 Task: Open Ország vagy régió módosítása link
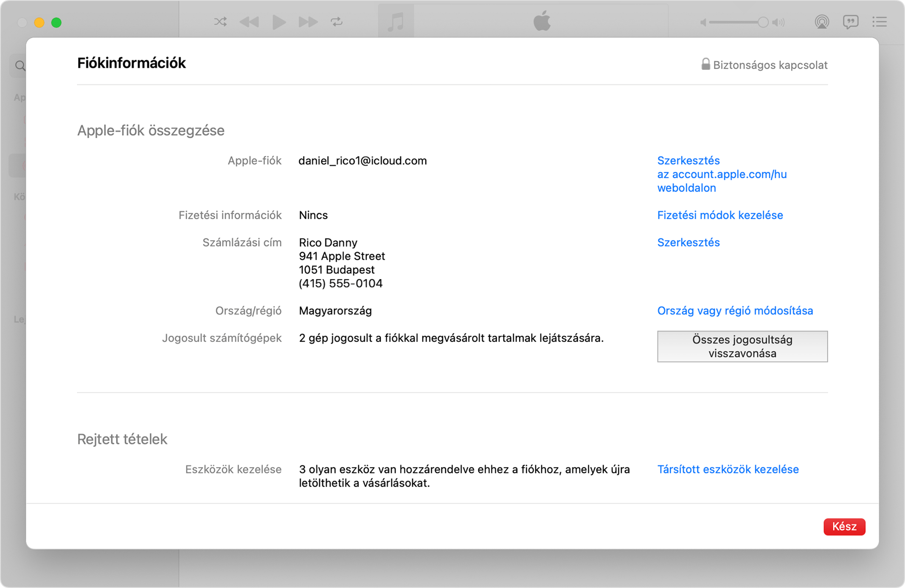[735, 311]
